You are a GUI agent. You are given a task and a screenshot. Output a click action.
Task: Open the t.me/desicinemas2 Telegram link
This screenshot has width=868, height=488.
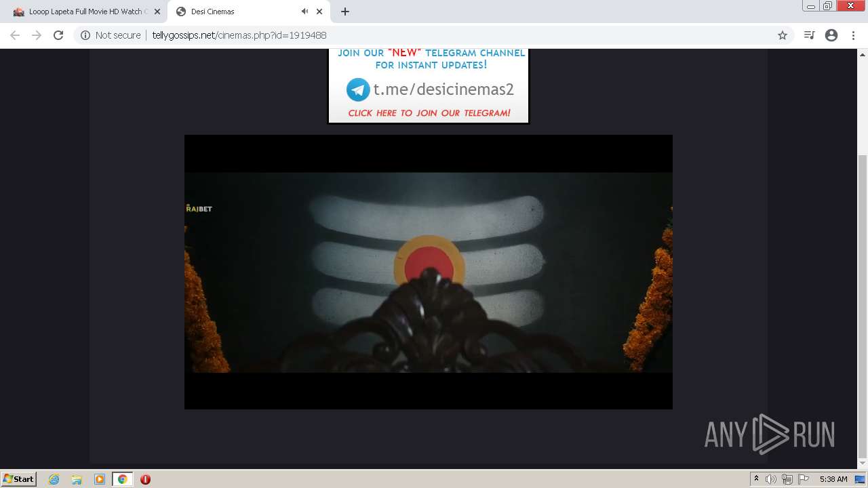point(443,89)
